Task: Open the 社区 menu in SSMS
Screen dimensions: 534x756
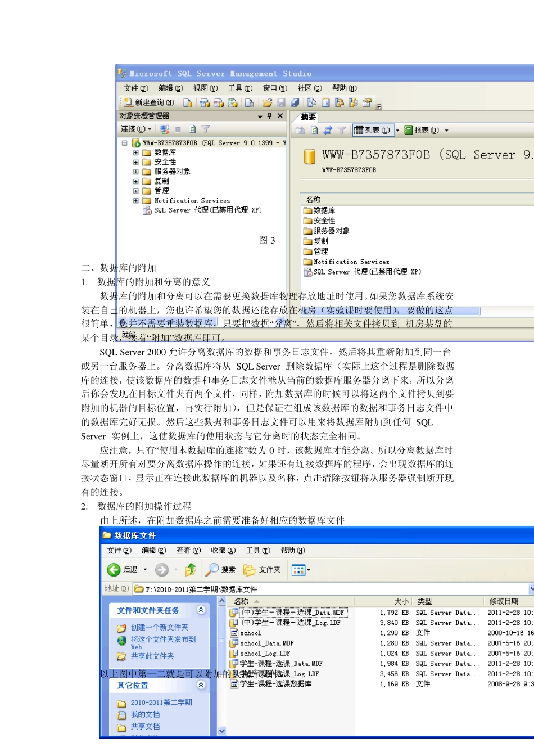Action: click(310, 88)
